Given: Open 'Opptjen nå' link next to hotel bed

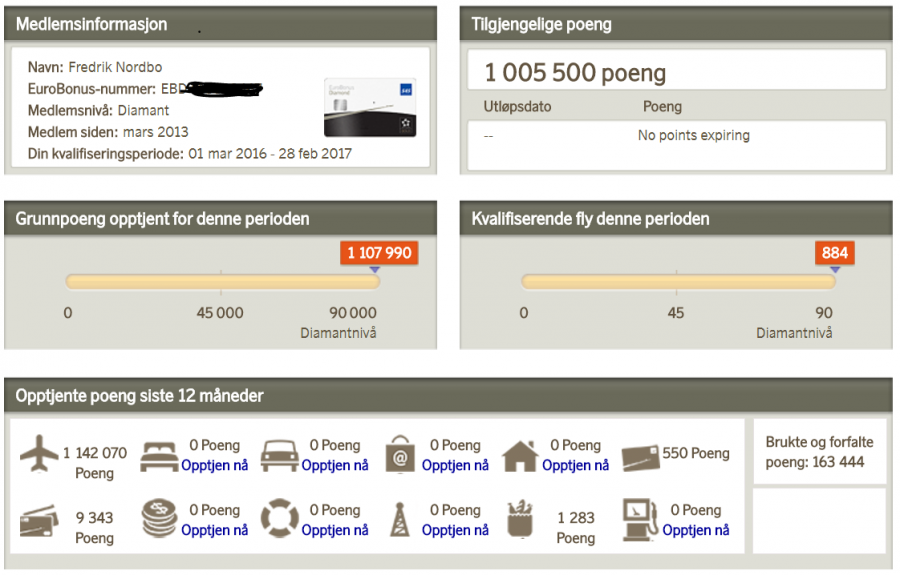Looking at the screenshot, I should 214,465.
